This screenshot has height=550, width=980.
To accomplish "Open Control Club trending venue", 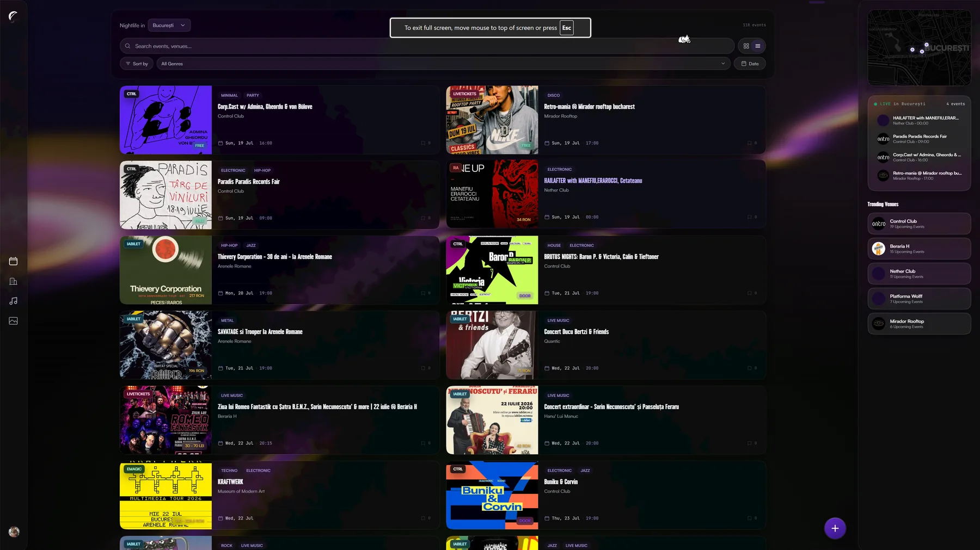I will (919, 224).
